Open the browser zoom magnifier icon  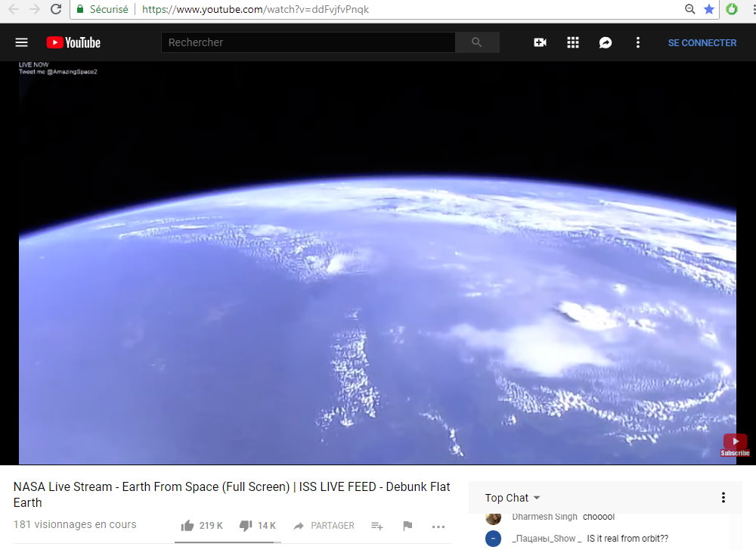(690, 9)
